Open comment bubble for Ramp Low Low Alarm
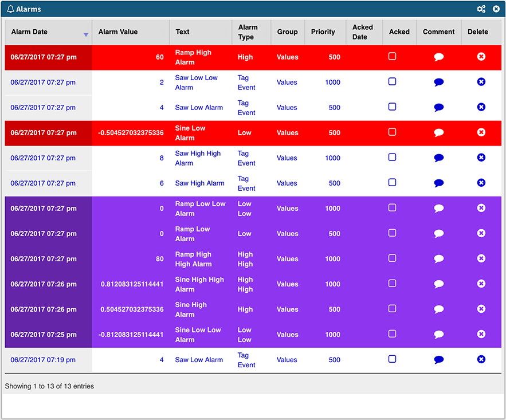 (x=439, y=208)
